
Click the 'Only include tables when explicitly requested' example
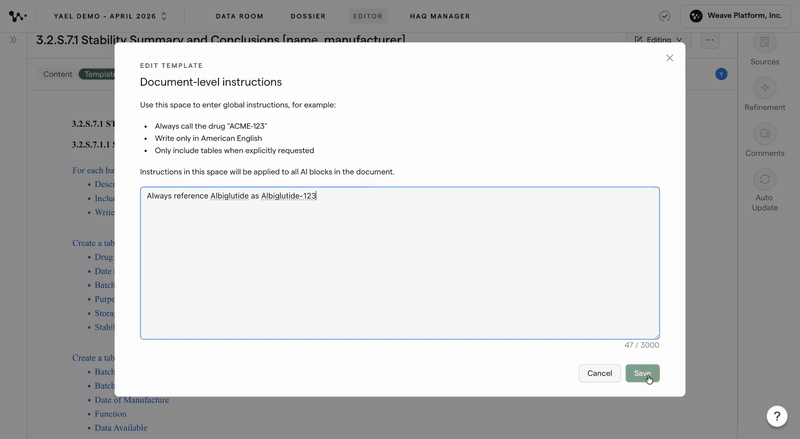(234, 151)
